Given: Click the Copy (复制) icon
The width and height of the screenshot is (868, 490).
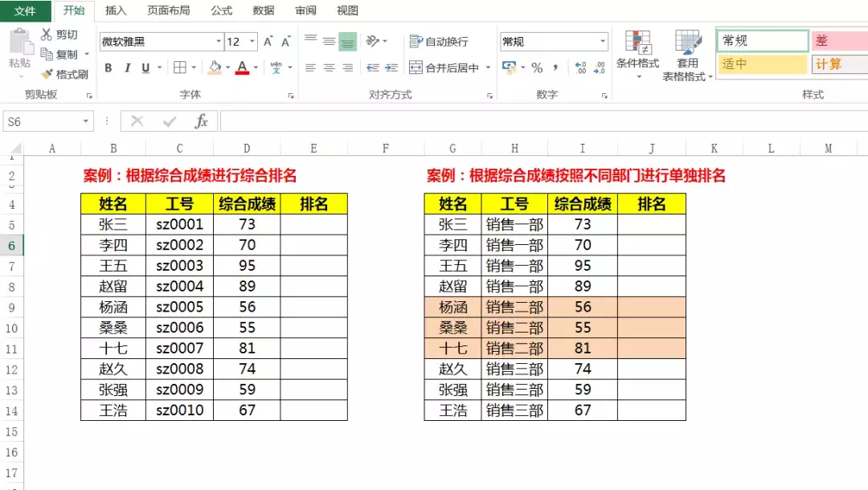Looking at the screenshot, I should [47, 54].
